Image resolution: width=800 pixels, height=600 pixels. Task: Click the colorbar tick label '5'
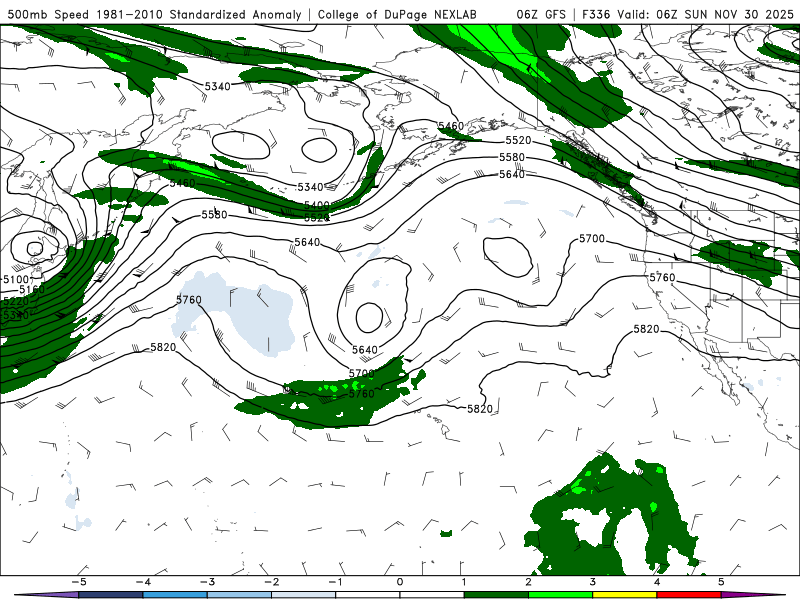721,582
